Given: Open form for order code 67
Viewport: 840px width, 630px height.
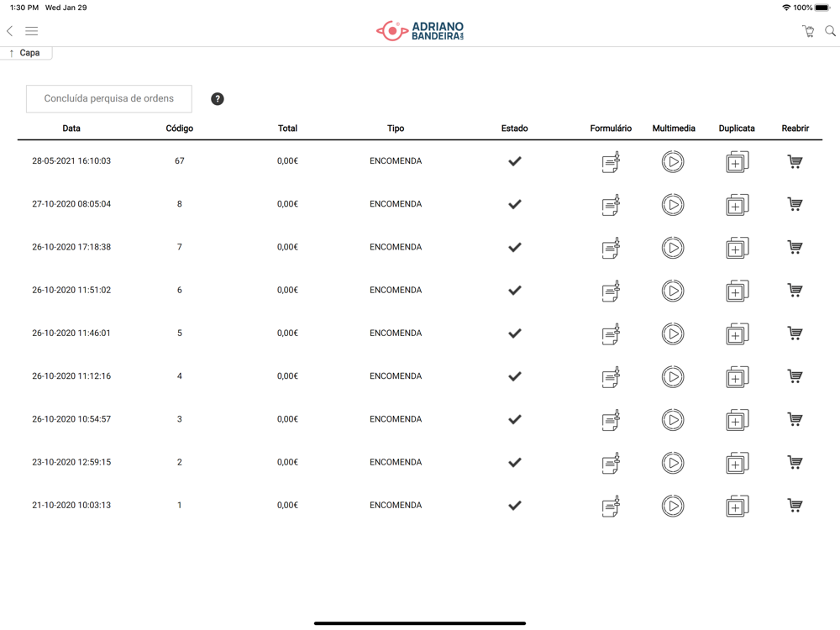Looking at the screenshot, I should tap(611, 162).
